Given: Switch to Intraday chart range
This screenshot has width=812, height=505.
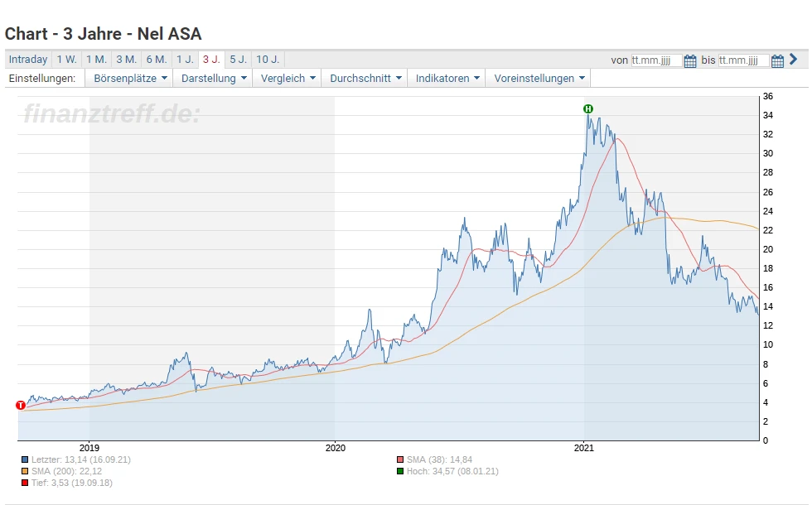Looking at the screenshot, I should coord(28,60).
